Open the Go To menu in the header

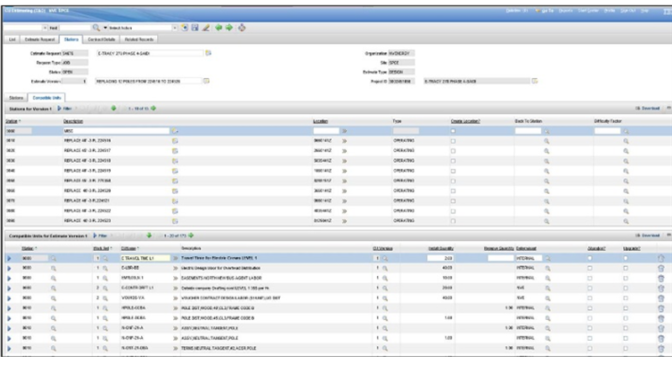(545, 10)
